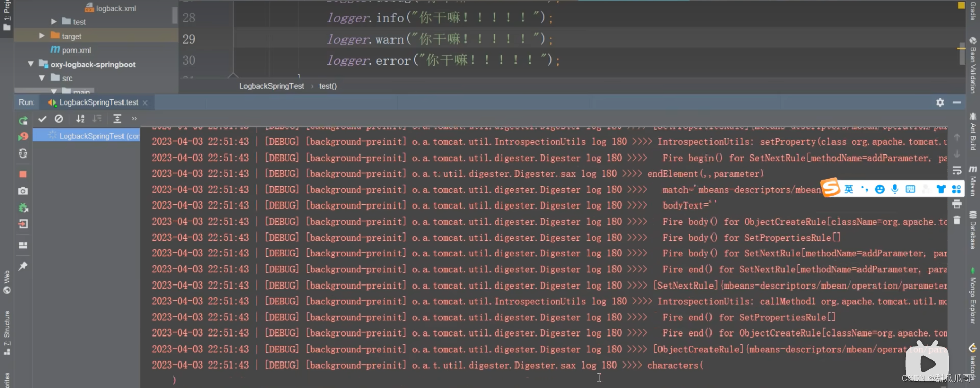Expand all test results
This screenshot has height=388, width=980.
(117, 119)
